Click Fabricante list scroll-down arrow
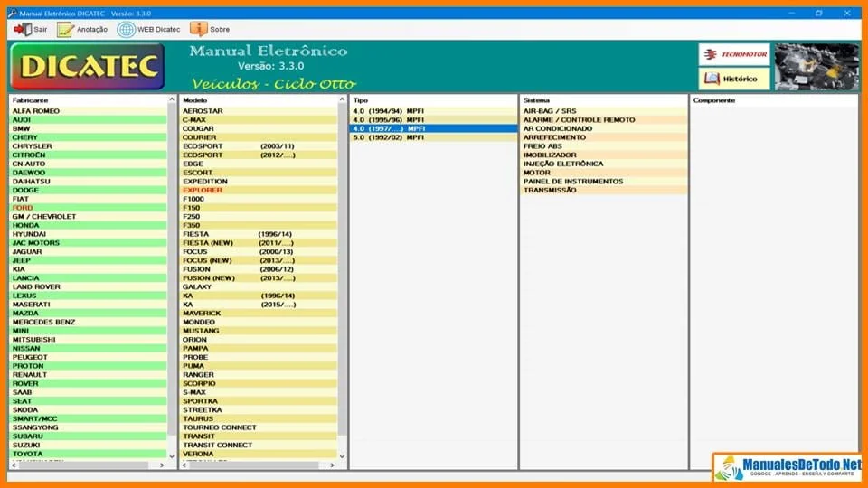868x488 pixels. point(172,456)
